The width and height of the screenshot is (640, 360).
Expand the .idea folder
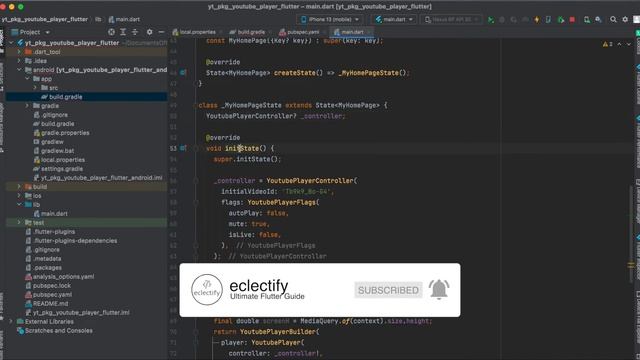pyautogui.click(x=19, y=61)
